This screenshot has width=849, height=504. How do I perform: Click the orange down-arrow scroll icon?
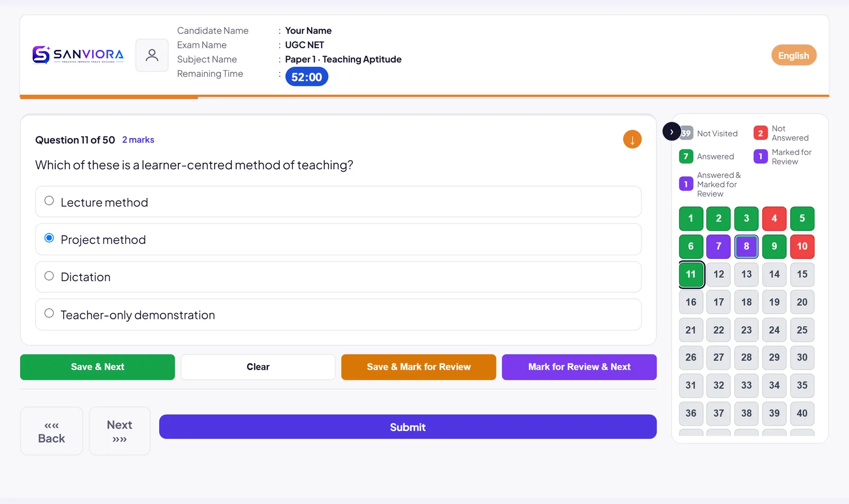coord(632,140)
